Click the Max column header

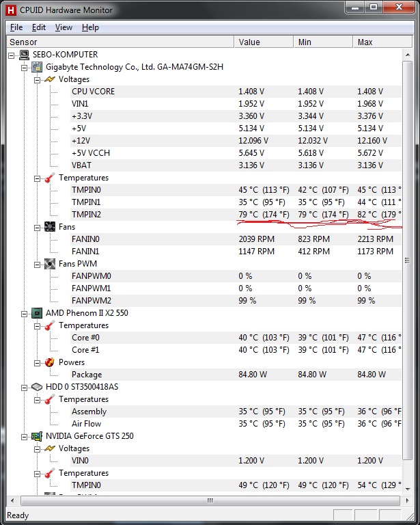point(383,42)
